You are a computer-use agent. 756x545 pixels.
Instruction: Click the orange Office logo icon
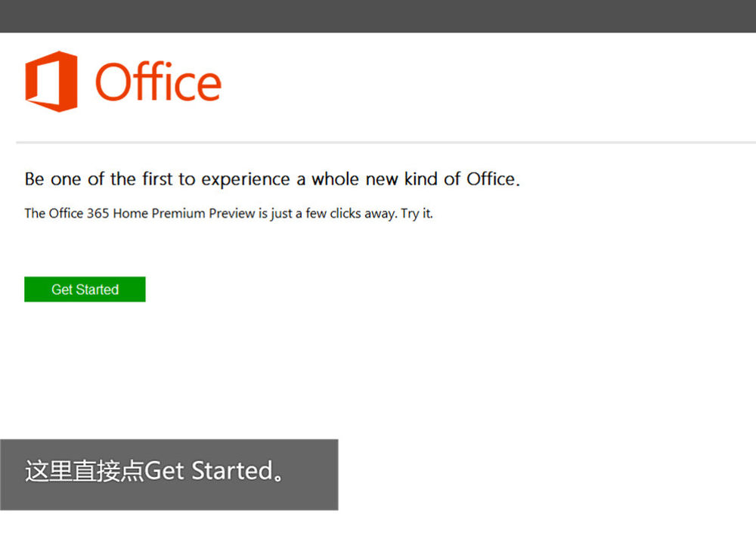click(51, 82)
